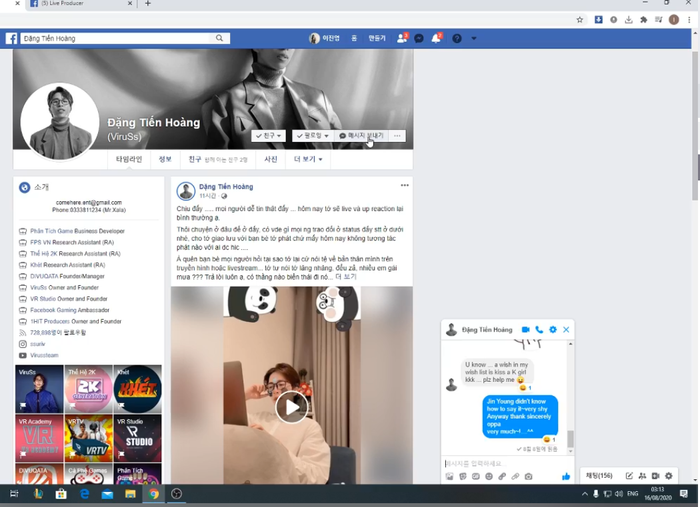Image resolution: width=700 pixels, height=507 pixels.
Task: Expand the 더 보기 profile tab menu
Action: 306,159
